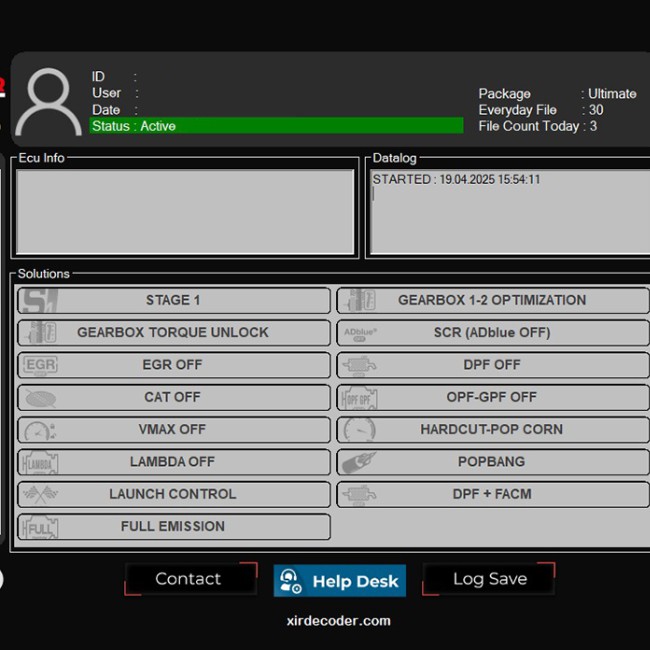Viewport: 650px width, 650px height.
Task: Click the gearbox icon on Gearbox Torque Unlock
Action: (x=40, y=332)
